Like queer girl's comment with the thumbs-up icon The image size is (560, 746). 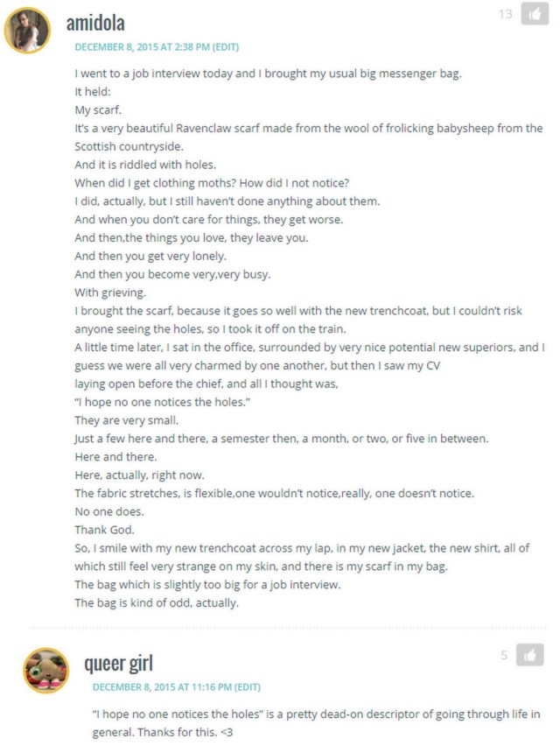pos(529,655)
